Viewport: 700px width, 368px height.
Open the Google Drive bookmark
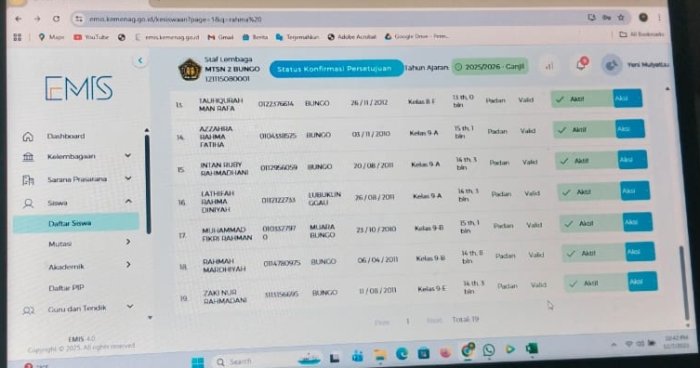(416, 36)
